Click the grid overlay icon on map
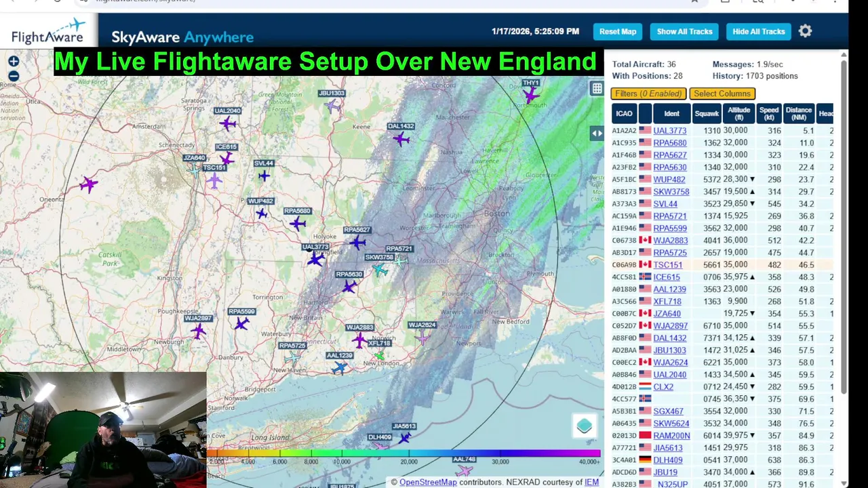The image size is (868, 488). [597, 88]
